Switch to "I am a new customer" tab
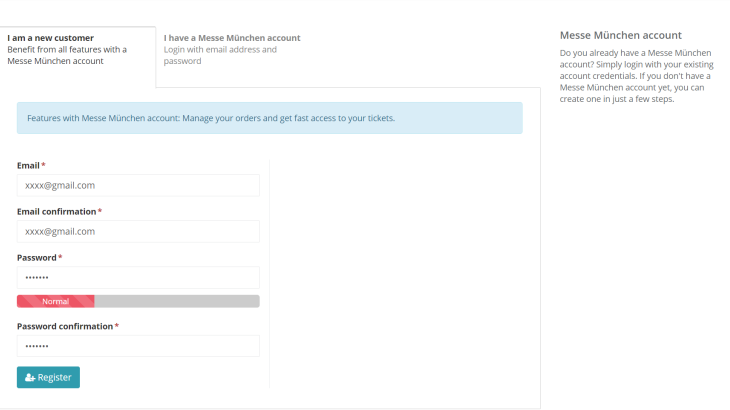730x410 pixels. [51, 38]
